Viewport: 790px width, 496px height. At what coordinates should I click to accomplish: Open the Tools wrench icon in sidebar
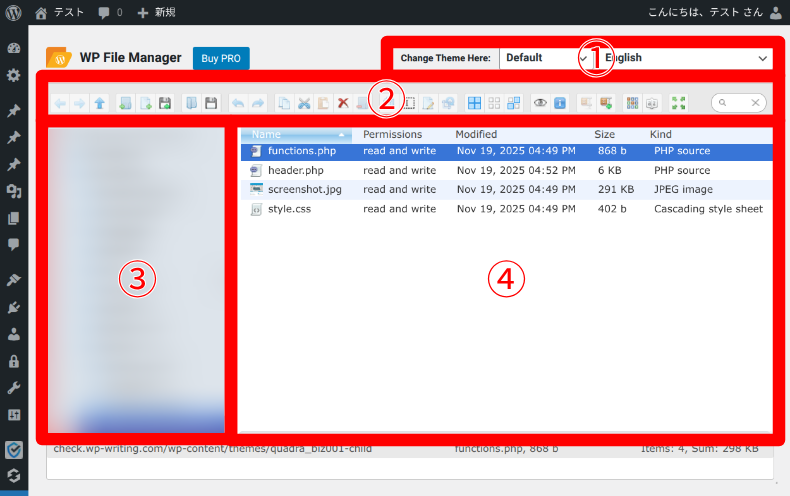[14, 388]
